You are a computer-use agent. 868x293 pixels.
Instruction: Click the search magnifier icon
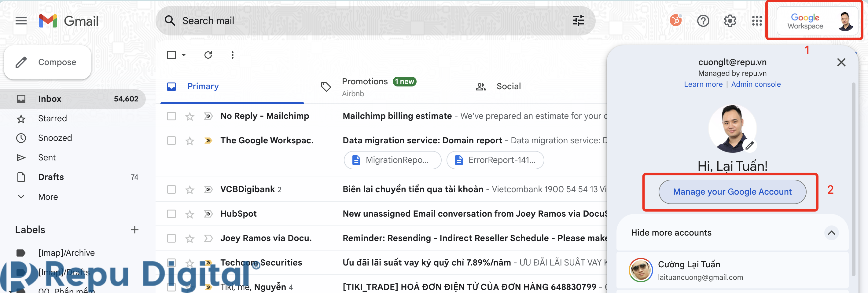[170, 20]
